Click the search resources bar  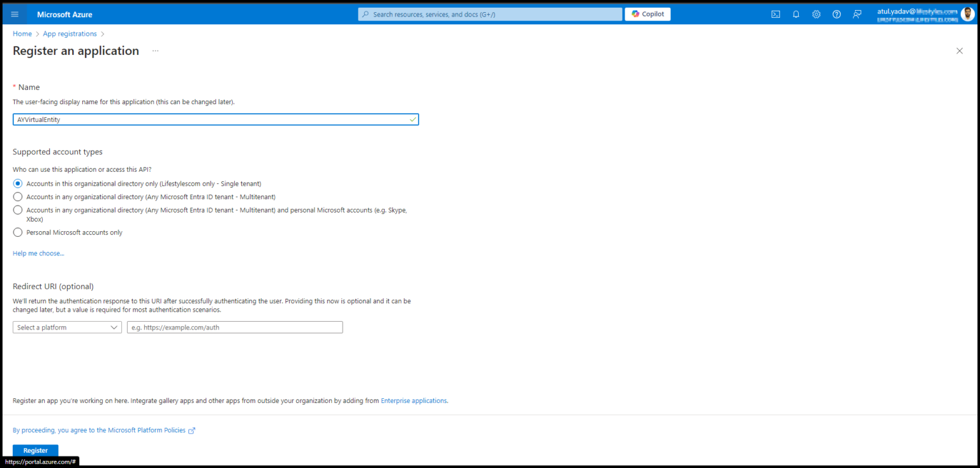(489, 13)
